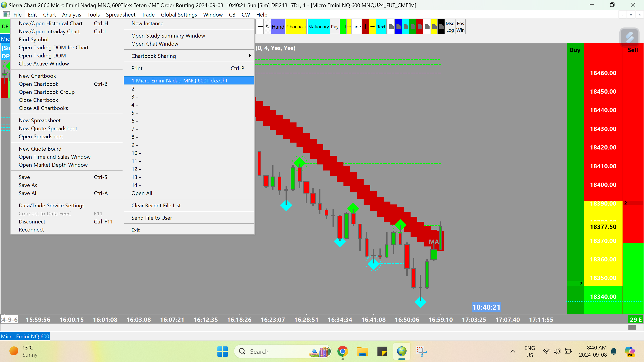Click the black-background page icon

(441, 27)
